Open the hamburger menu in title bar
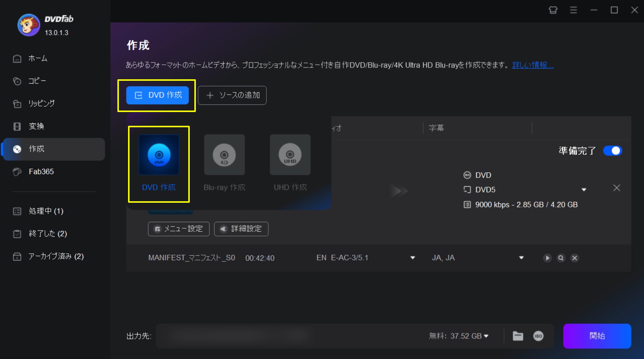 (573, 10)
